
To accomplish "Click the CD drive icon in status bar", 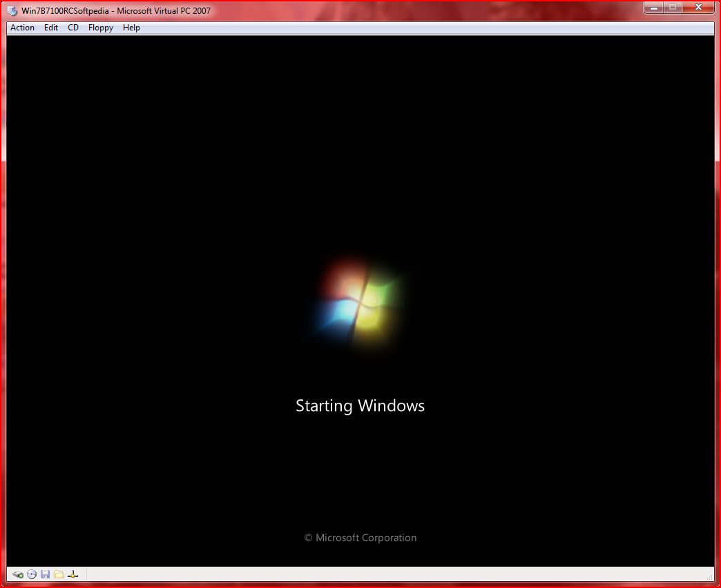I will coord(32,574).
